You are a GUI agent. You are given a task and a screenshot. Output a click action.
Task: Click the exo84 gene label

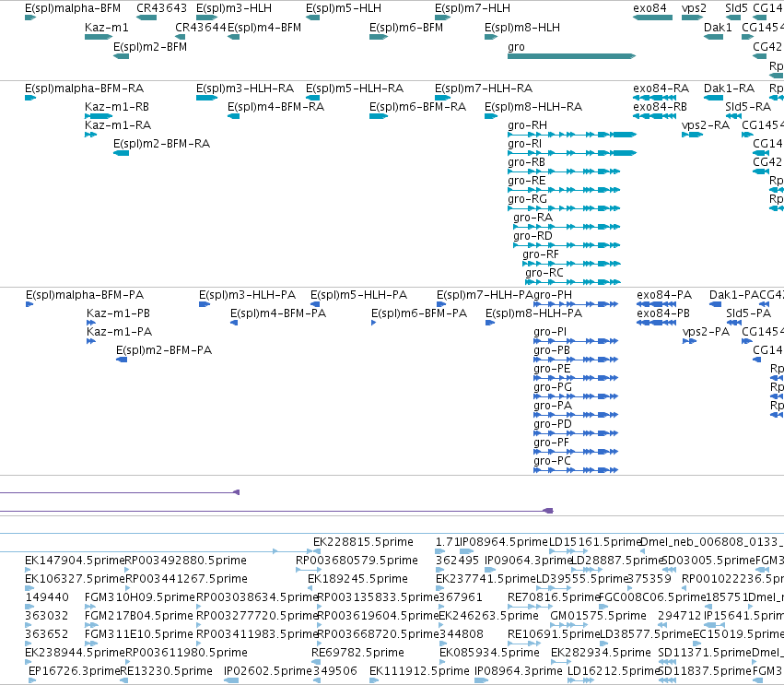point(650,8)
